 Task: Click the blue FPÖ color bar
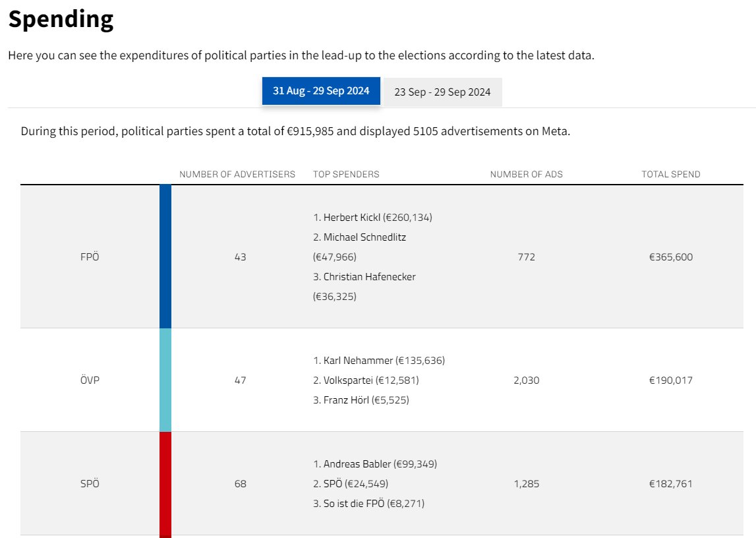(x=165, y=256)
